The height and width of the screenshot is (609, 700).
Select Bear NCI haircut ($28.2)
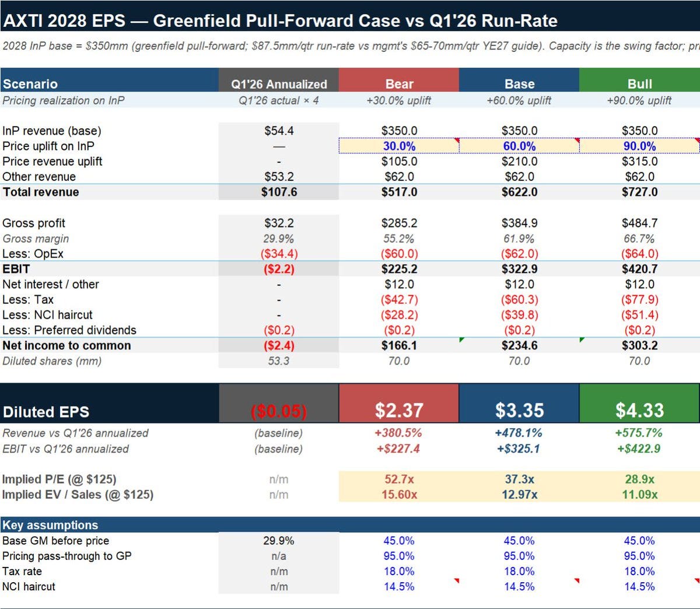(399, 315)
